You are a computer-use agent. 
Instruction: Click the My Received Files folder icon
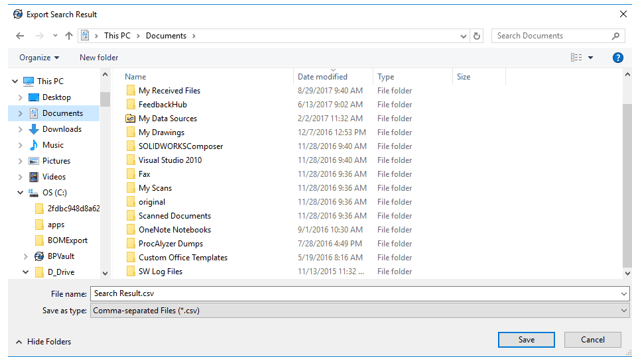[x=130, y=90]
